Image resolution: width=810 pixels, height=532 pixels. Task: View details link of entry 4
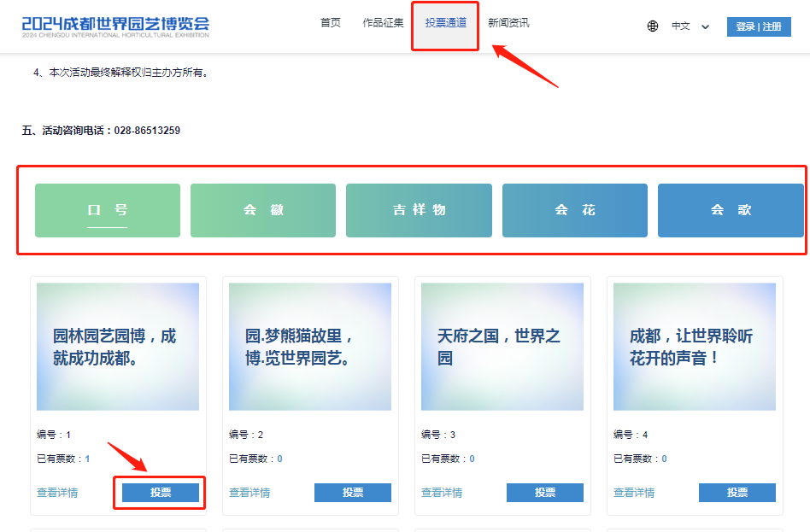point(634,493)
